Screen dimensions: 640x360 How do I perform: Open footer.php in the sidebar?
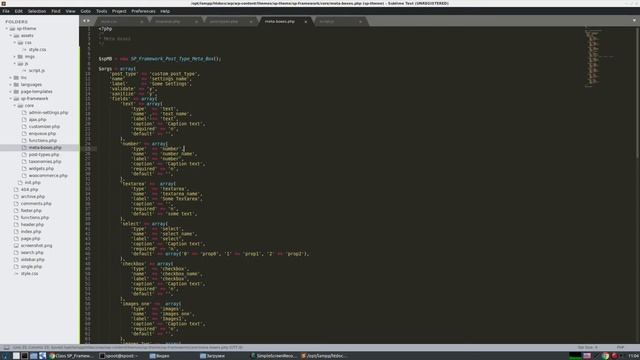pos(31,211)
